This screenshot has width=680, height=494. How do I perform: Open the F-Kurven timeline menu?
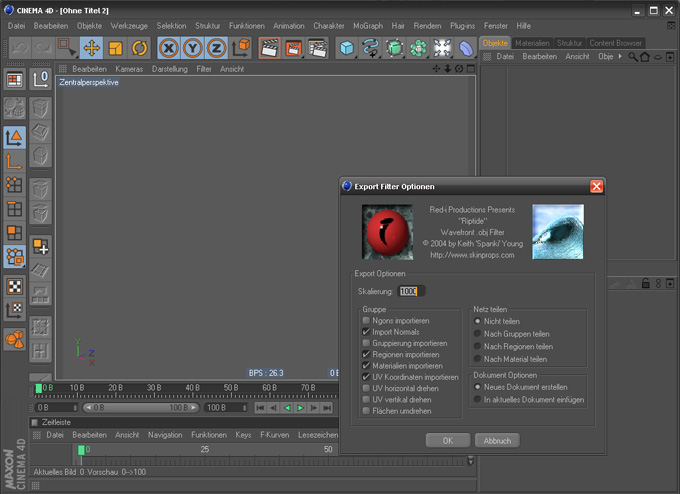coord(276,435)
